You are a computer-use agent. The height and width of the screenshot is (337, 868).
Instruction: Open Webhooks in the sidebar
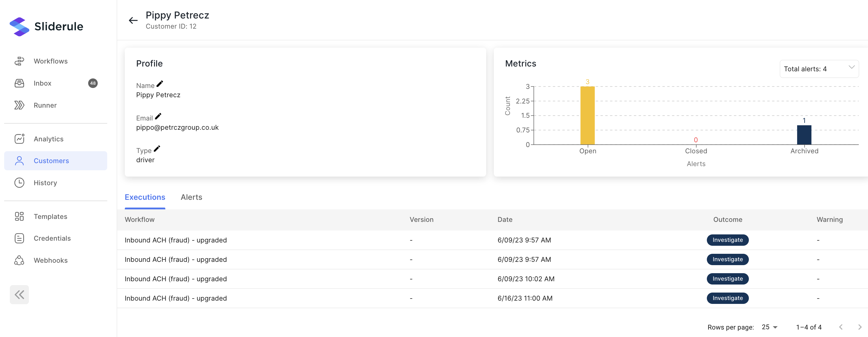pyautogui.click(x=51, y=260)
